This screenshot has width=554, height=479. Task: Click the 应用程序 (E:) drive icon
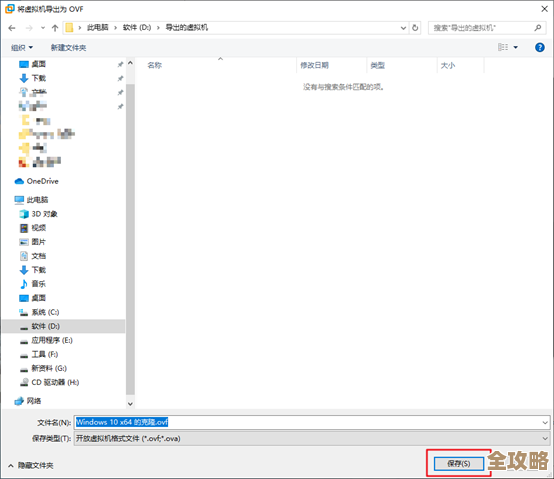point(24,341)
